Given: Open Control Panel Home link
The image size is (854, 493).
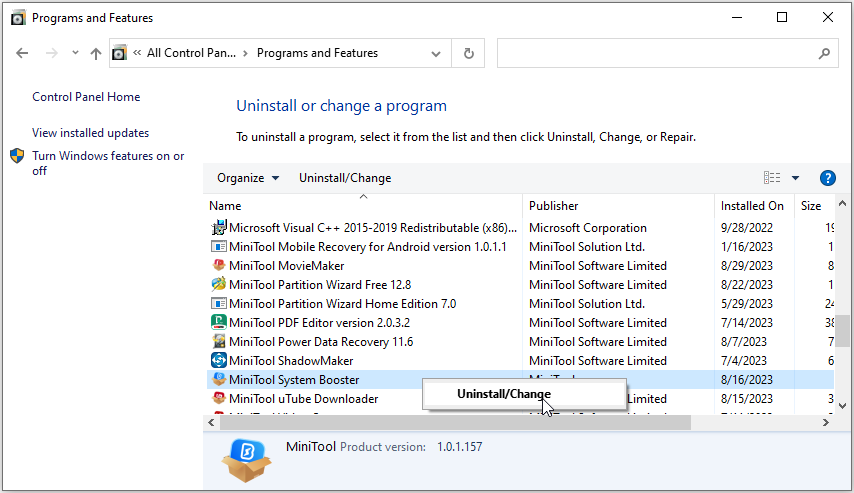Looking at the screenshot, I should pos(86,97).
